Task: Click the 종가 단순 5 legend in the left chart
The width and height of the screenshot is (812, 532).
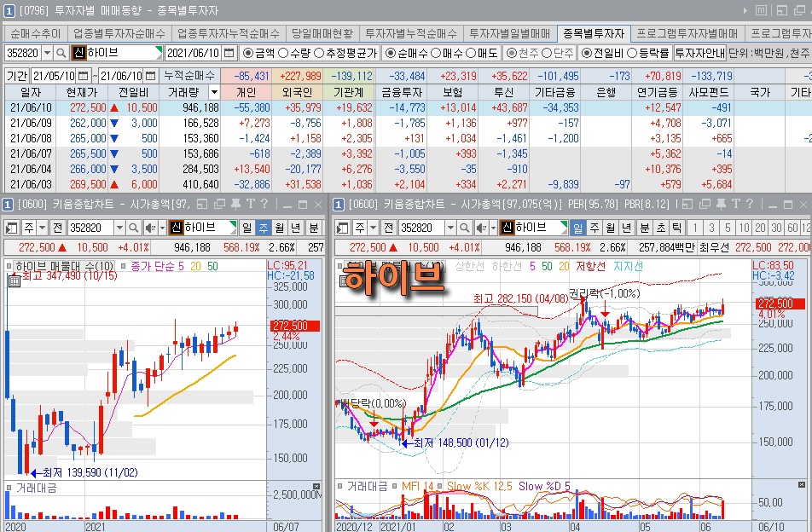Action: pyautogui.click(x=158, y=266)
